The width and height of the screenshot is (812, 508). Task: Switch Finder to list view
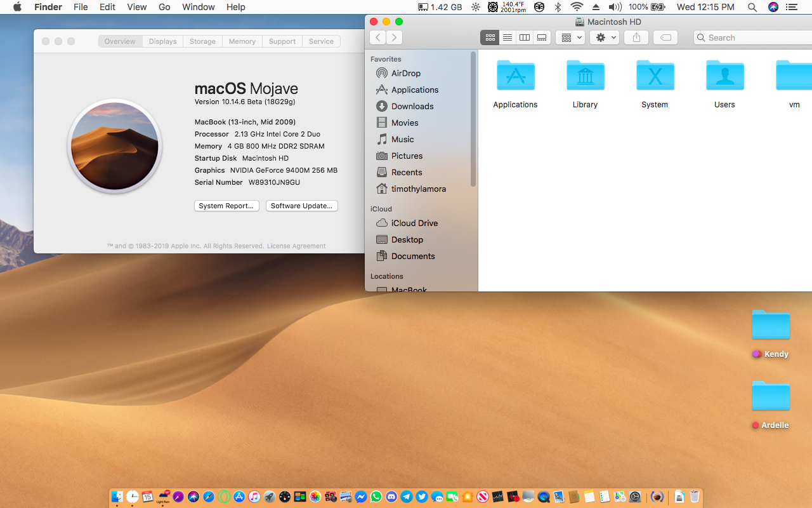pos(507,37)
